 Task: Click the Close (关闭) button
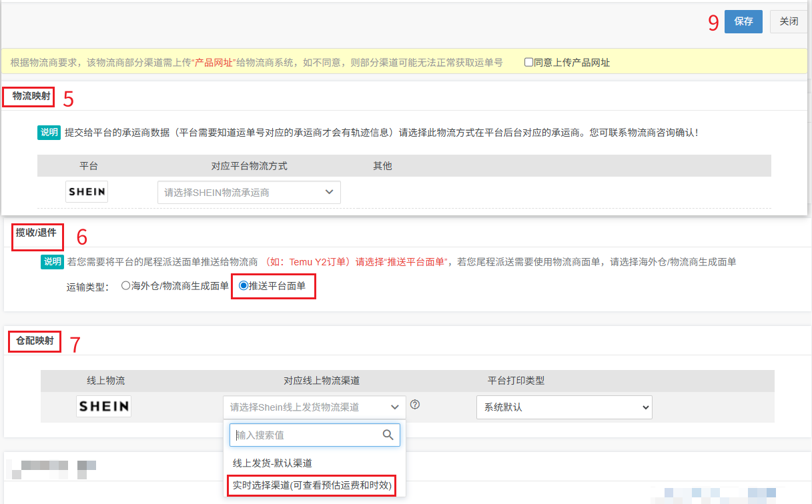coord(789,21)
